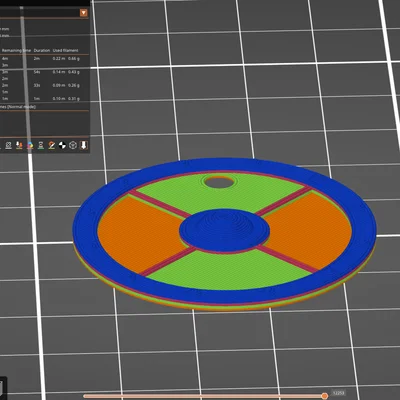The width and height of the screenshot is (400, 400).
Task: Click the Used filament column header
Action: click(x=65, y=50)
